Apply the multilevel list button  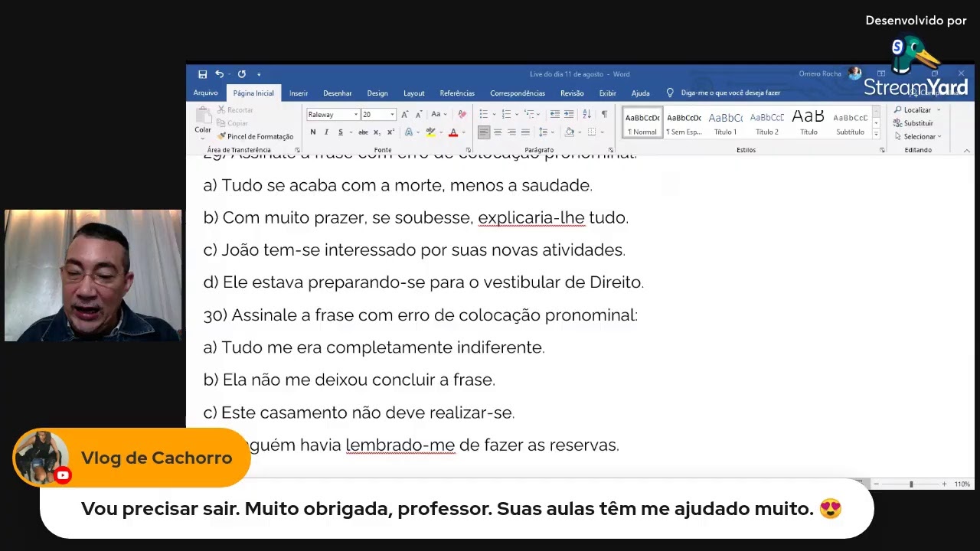[x=530, y=114]
